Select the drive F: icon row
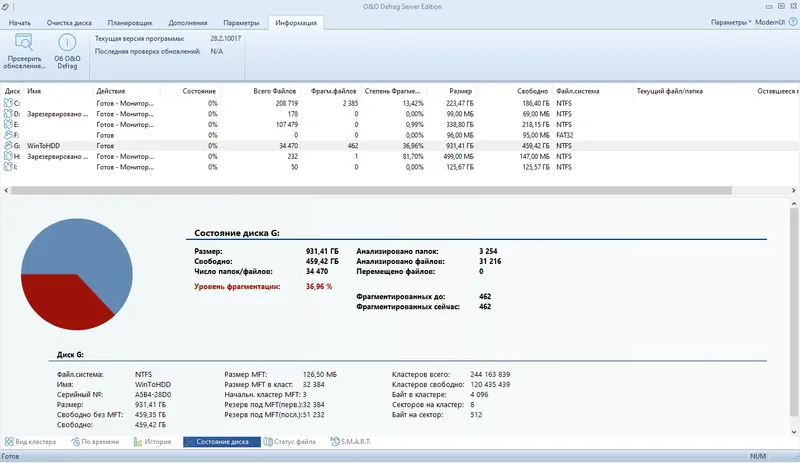800x463 pixels. 400,135
